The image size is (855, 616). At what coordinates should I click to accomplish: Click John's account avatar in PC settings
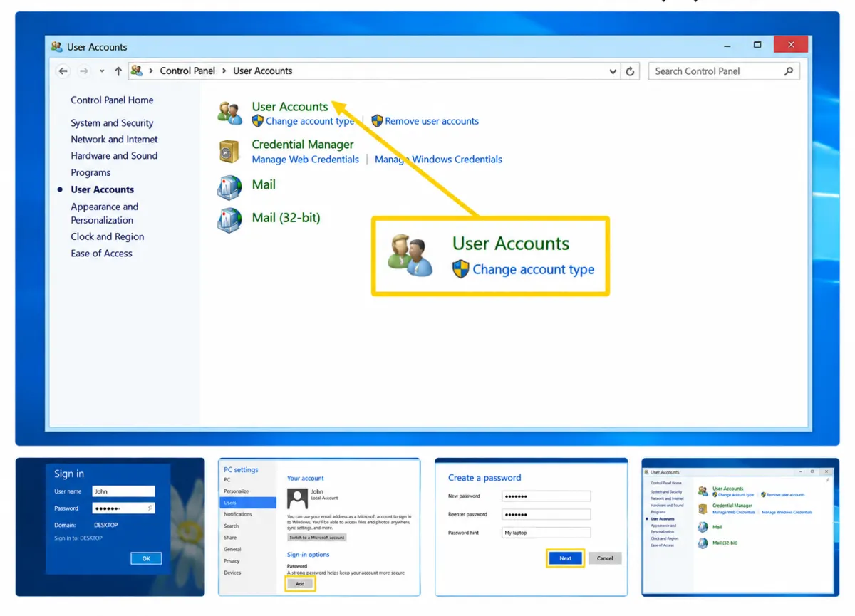[x=296, y=498]
